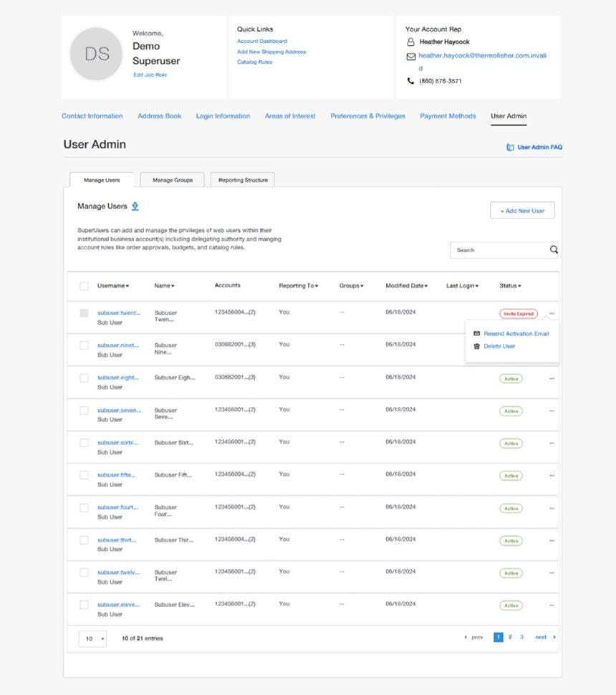Screen dimensions: 616x695
Task: Check the select-all checkbox in the table header
Action: click(x=83, y=285)
